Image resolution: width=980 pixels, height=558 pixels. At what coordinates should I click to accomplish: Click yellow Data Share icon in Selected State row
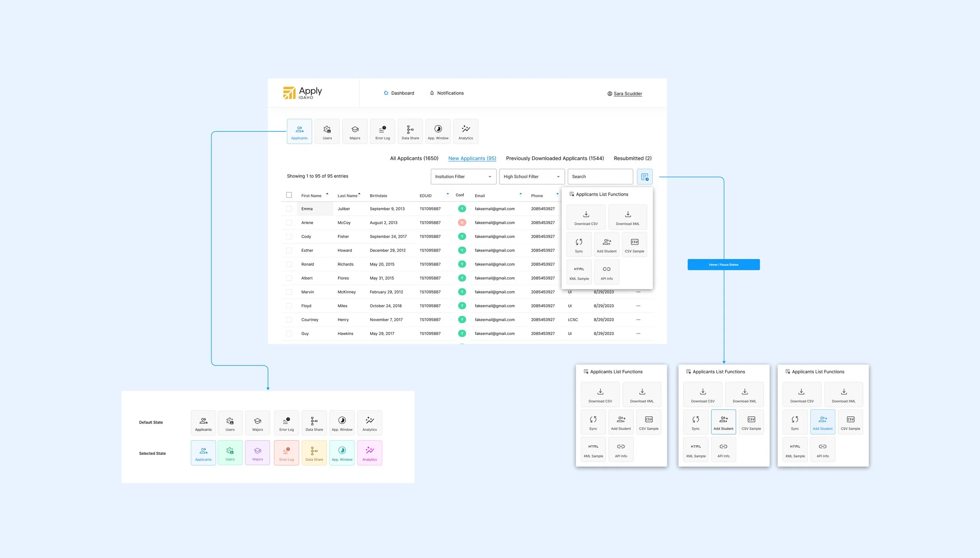[x=314, y=453]
